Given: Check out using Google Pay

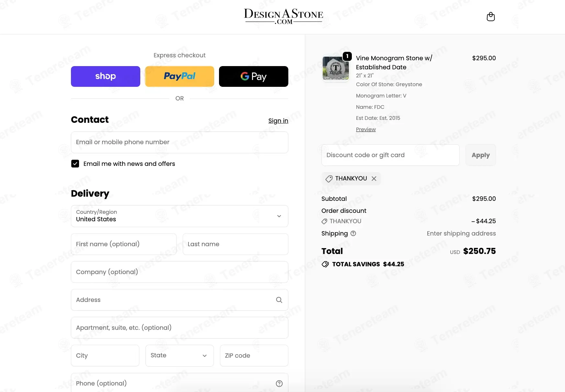Looking at the screenshot, I should (253, 76).
